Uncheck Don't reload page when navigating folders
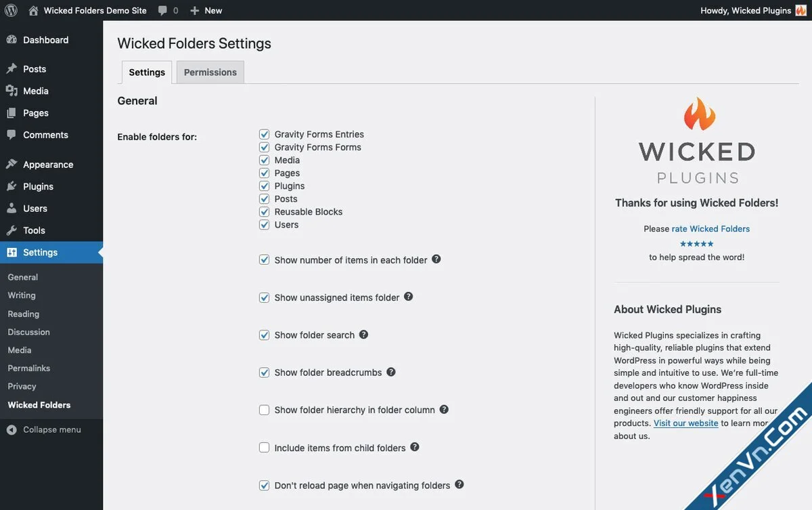 265,485
